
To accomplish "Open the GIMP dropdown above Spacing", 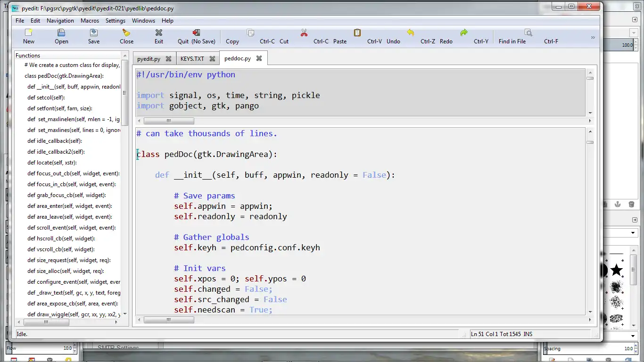I will (634, 336).
